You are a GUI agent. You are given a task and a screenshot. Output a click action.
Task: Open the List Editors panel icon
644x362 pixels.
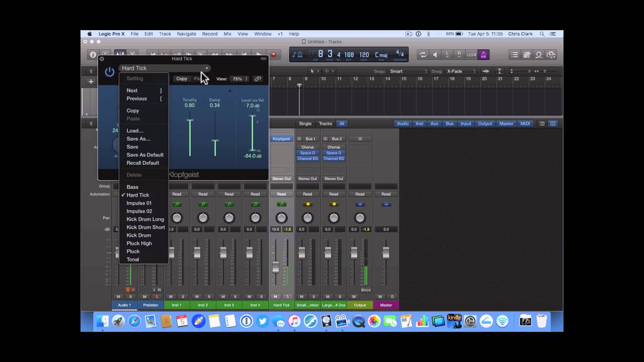[515, 55]
